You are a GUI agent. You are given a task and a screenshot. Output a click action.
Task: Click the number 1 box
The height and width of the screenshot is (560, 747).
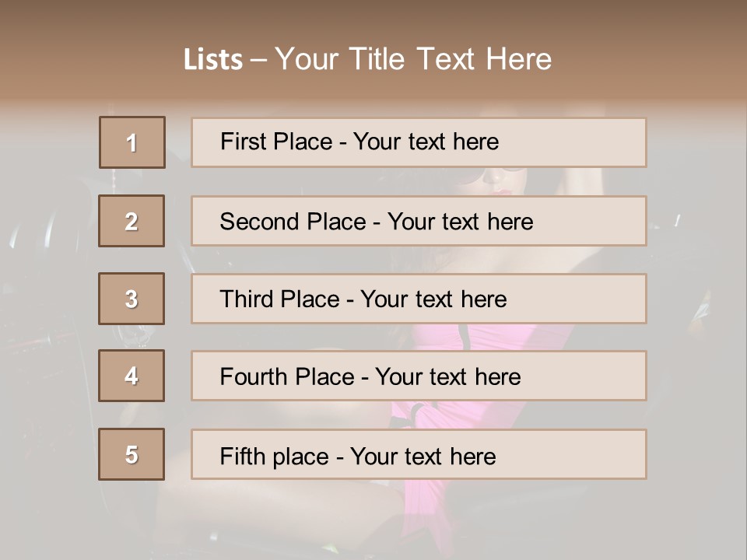pos(132,142)
